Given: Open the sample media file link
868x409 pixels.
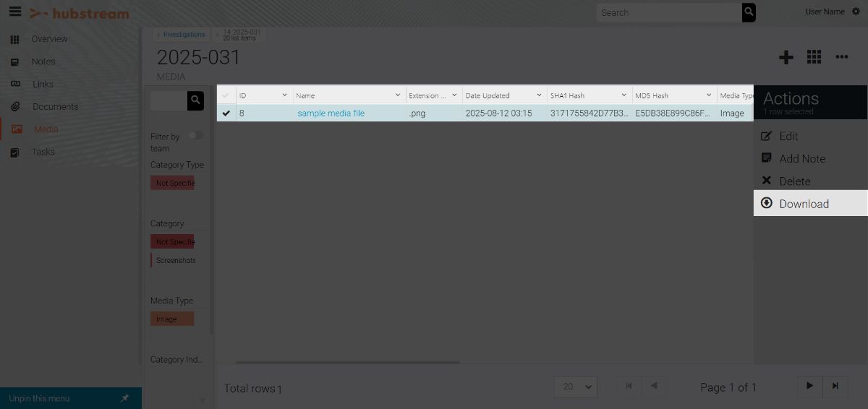Looking at the screenshot, I should pyautogui.click(x=331, y=113).
